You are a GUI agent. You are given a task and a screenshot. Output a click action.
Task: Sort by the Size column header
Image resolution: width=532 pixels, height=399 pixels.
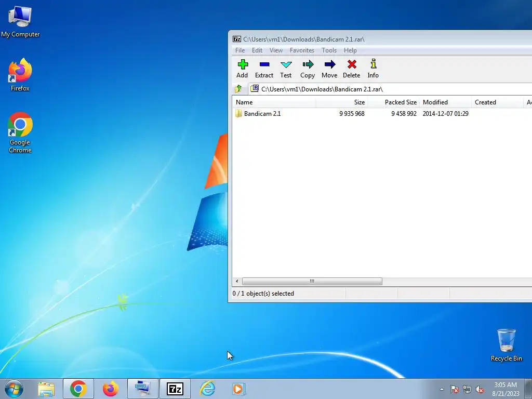[x=342, y=102]
